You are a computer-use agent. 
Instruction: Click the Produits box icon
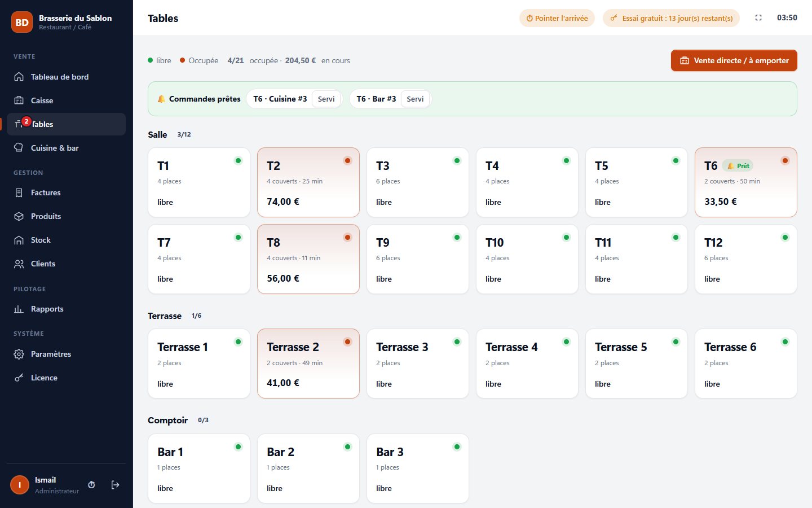19,216
